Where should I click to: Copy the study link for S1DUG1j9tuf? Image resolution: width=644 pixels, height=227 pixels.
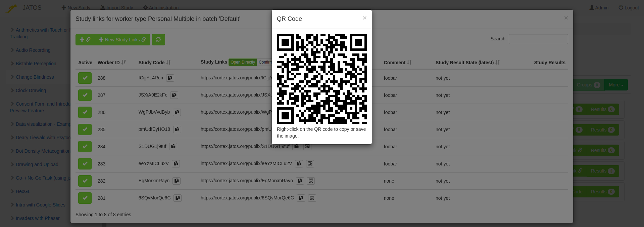[296, 147]
